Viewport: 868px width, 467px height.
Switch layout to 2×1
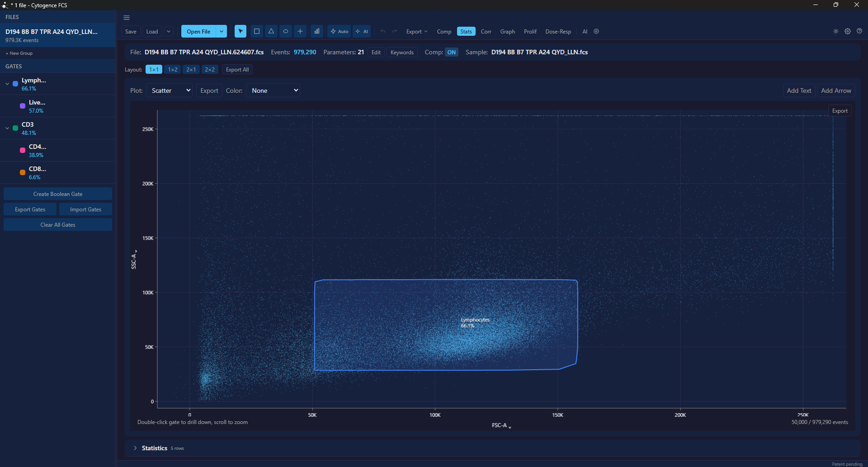191,69
